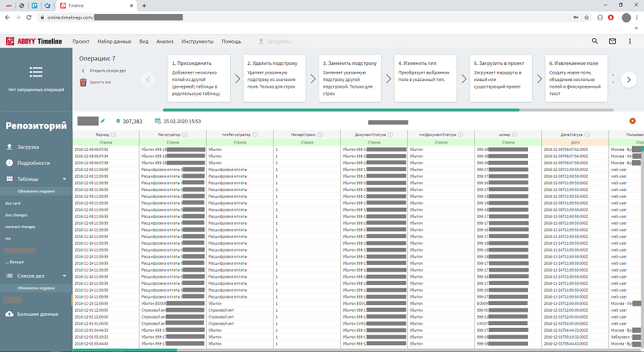Click the running operations list icon
The height and width of the screenshot is (352, 644).
(36, 72)
